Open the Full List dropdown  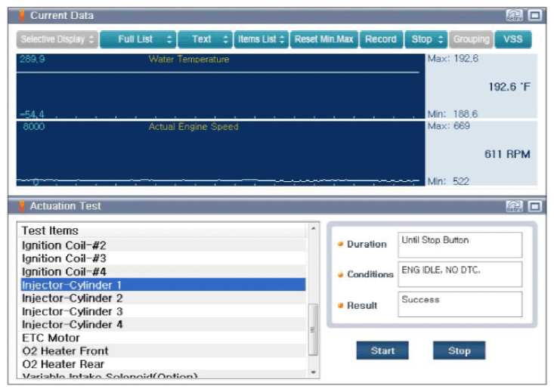click(x=138, y=39)
